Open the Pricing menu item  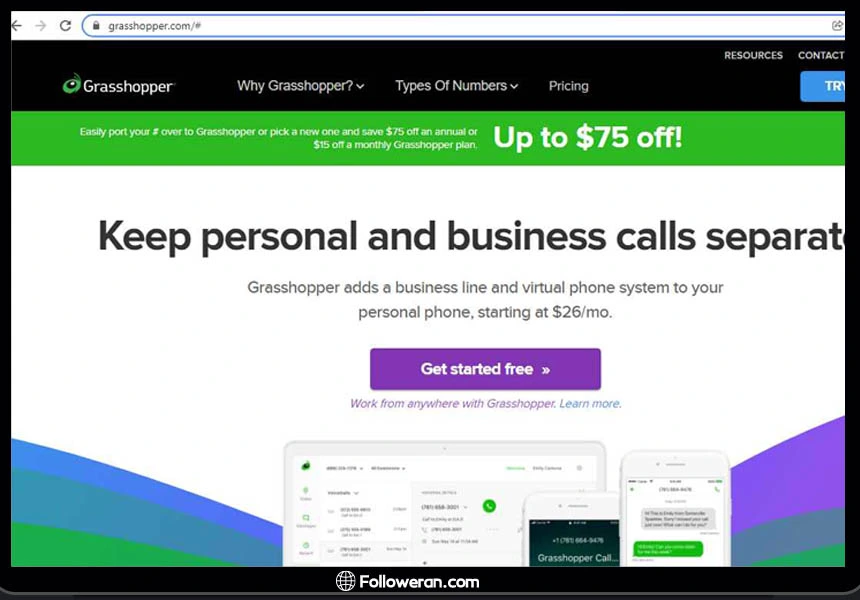[x=568, y=86]
